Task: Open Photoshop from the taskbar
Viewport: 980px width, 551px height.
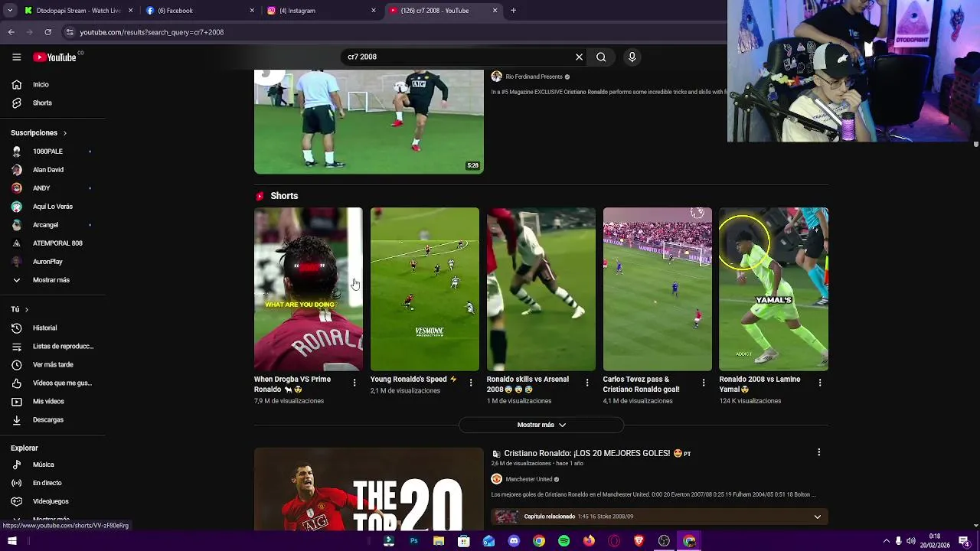Action: coord(413,541)
